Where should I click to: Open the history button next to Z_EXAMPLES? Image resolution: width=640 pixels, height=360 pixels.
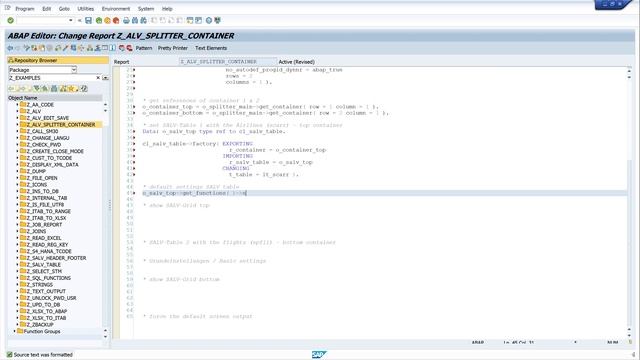(105, 78)
